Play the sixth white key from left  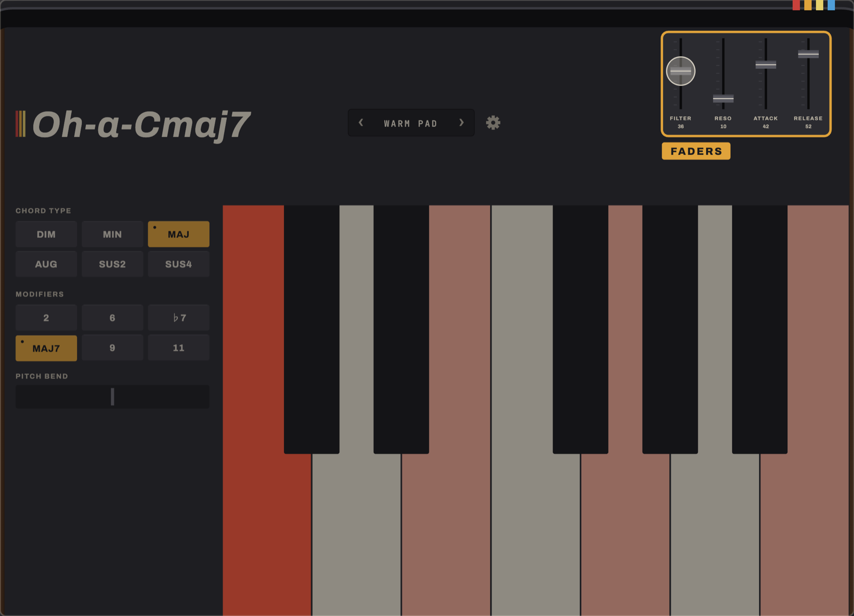point(715,534)
